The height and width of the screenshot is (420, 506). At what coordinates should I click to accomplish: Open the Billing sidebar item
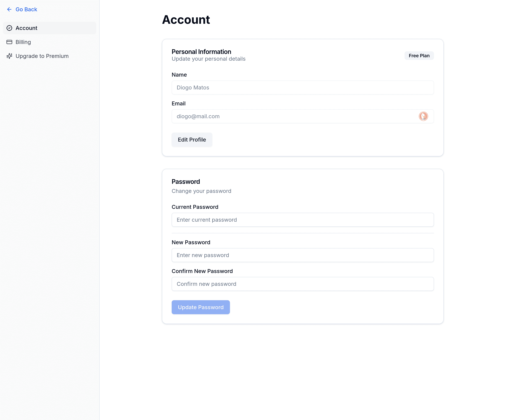click(x=49, y=42)
